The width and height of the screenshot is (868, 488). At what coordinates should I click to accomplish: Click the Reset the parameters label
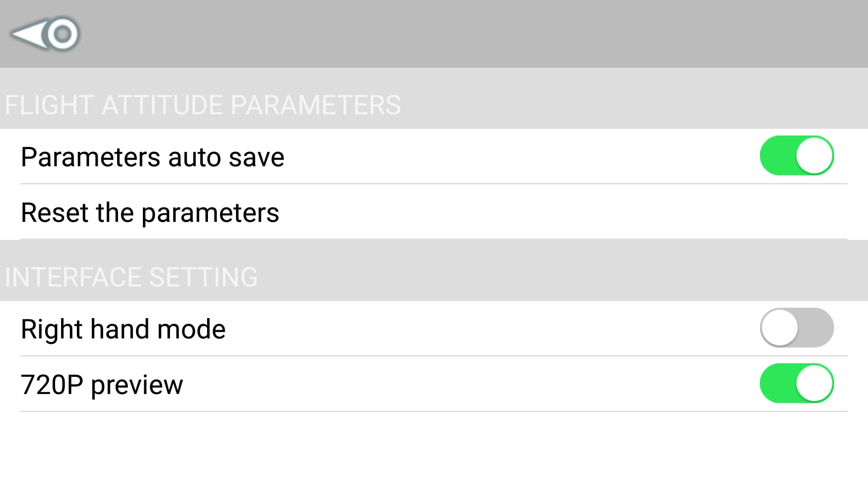(x=150, y=212)
